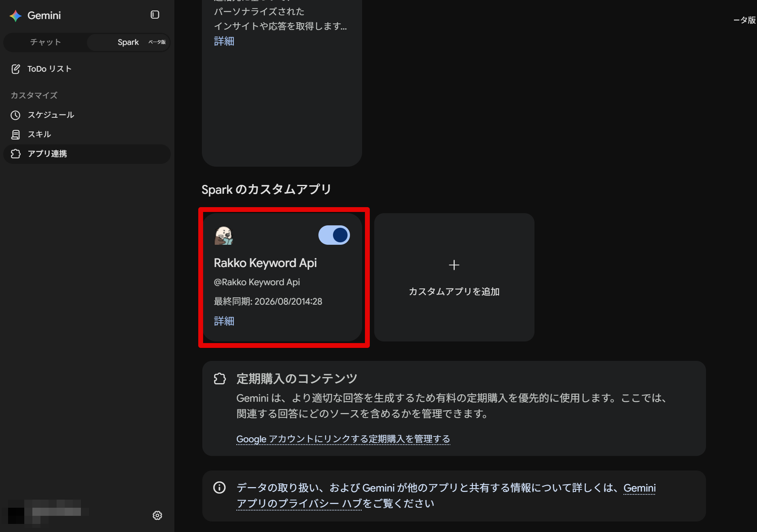The image size is (757, 532).
Task: Open the ToDo リスト item
Action: click(49, 69)
